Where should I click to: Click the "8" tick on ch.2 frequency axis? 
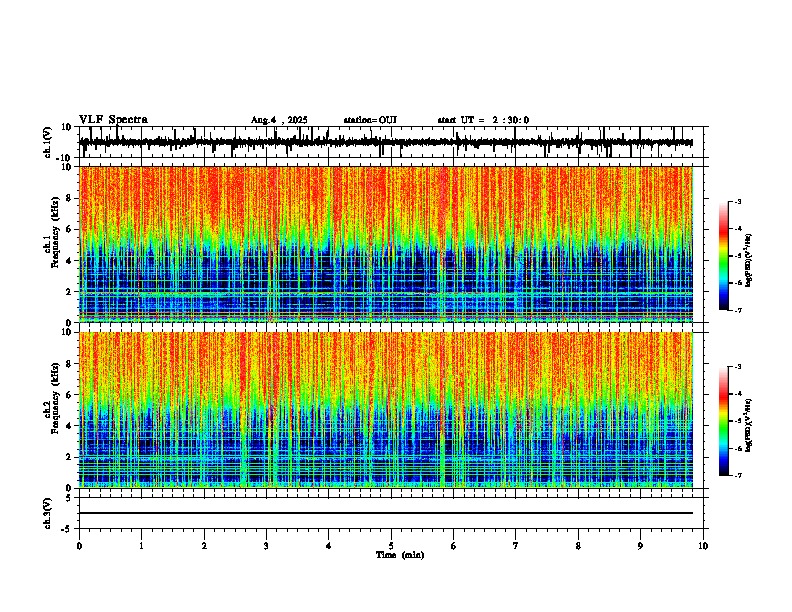click(71, 364)
